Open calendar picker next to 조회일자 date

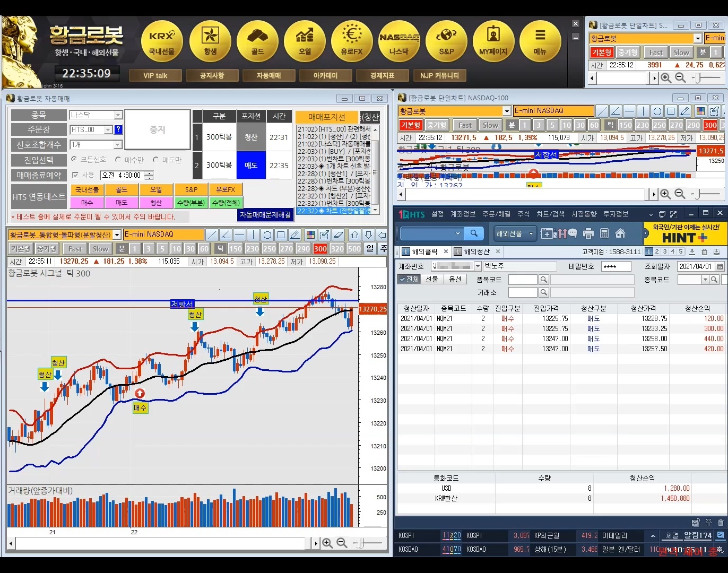point(720,266)
